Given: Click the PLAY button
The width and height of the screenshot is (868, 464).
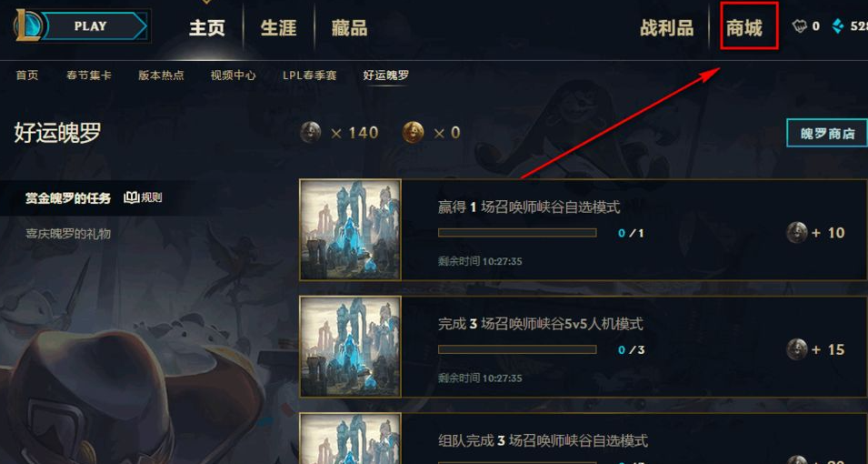Looking at the screenshot, I should (x=95, y=26).
